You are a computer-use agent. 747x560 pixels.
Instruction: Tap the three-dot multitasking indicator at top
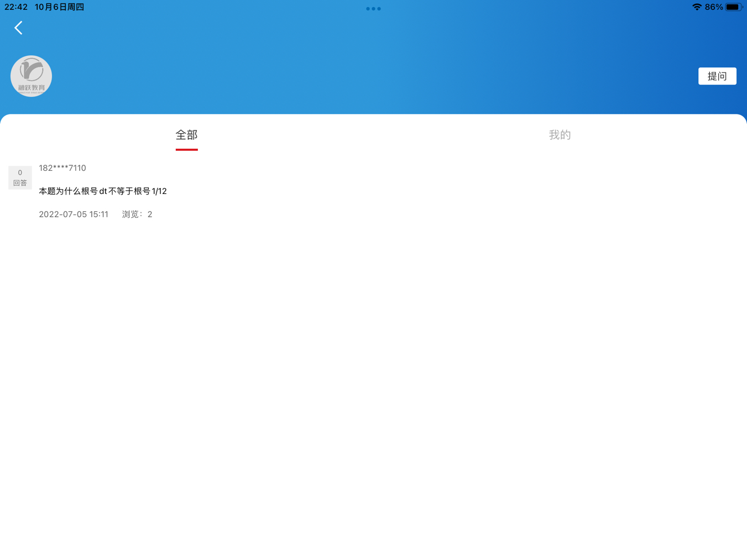coord(373,9)
